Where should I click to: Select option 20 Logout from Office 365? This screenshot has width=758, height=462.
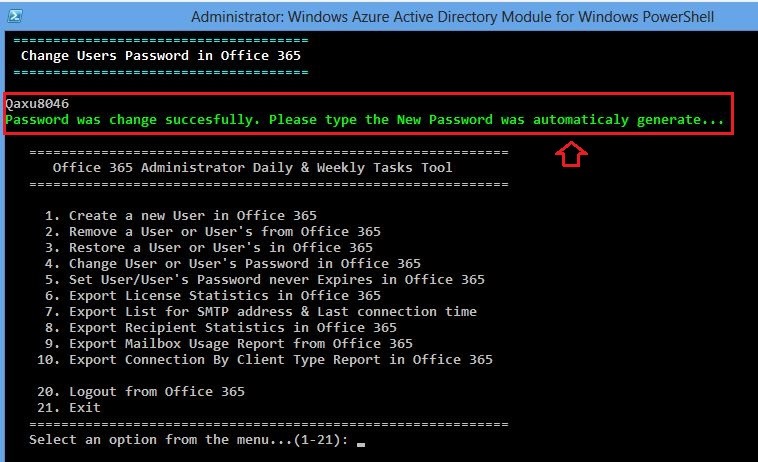[156, 391]
